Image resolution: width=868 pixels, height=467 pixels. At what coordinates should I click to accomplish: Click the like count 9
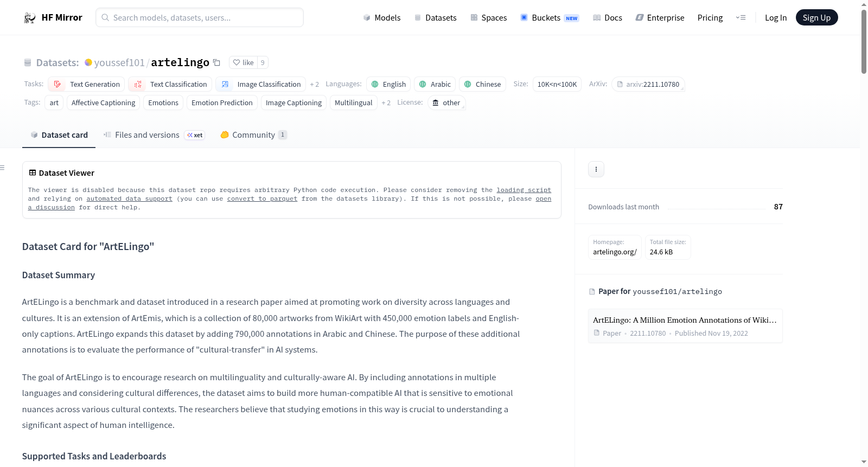(x=263, y=62)
